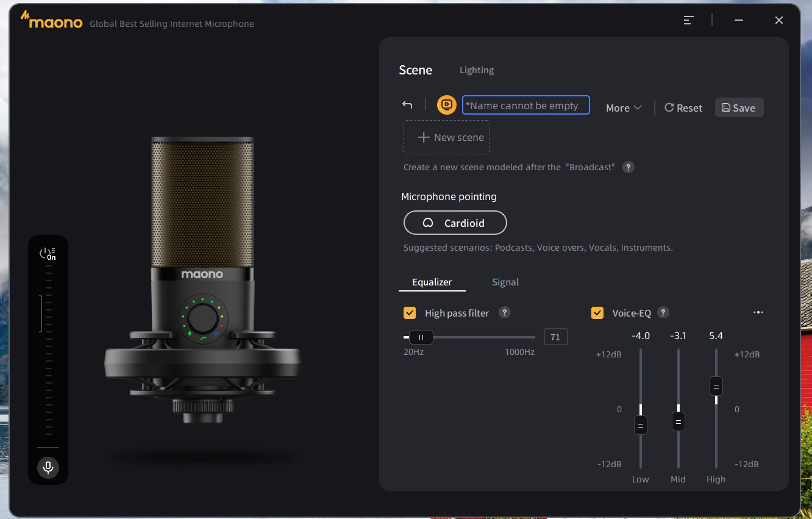Image resolution: width=812 pixels, height=519 pixels.
Task: Click the Reset button
Action: pyautogui.click(x=683, y=108)
